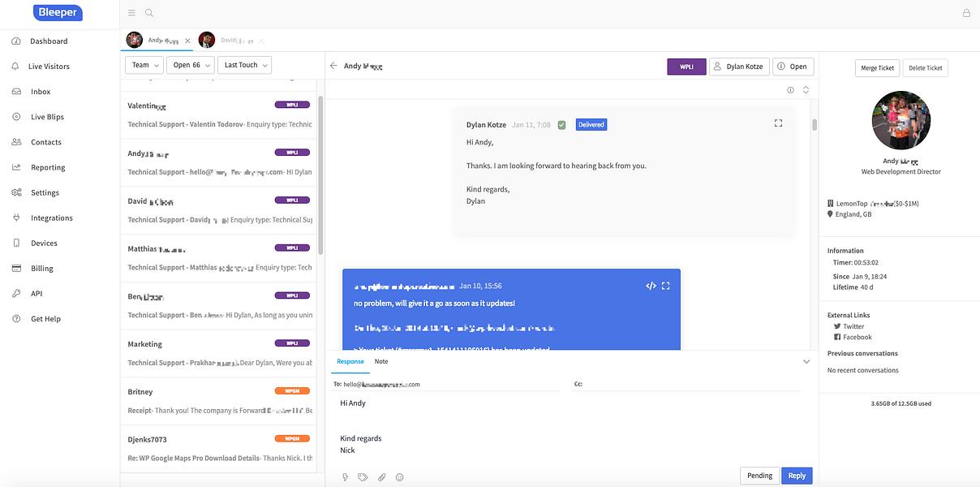Click the To email field
The height and width of the screenshot is (487, 980).
click(x=446, y=384)
